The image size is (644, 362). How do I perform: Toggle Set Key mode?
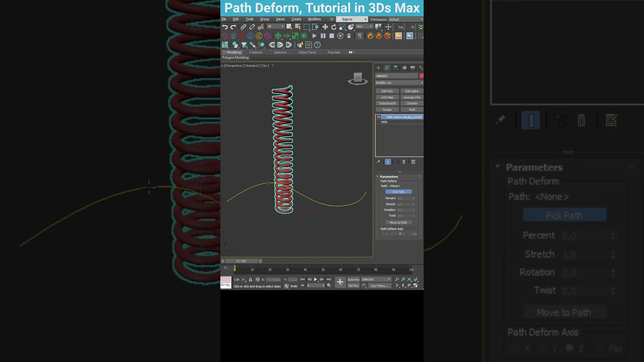click(354, 286)
